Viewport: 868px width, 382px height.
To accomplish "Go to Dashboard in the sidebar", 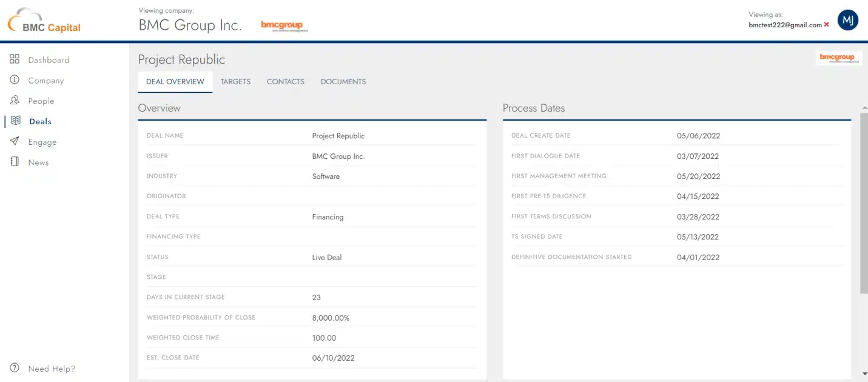I will pos(49,60).
